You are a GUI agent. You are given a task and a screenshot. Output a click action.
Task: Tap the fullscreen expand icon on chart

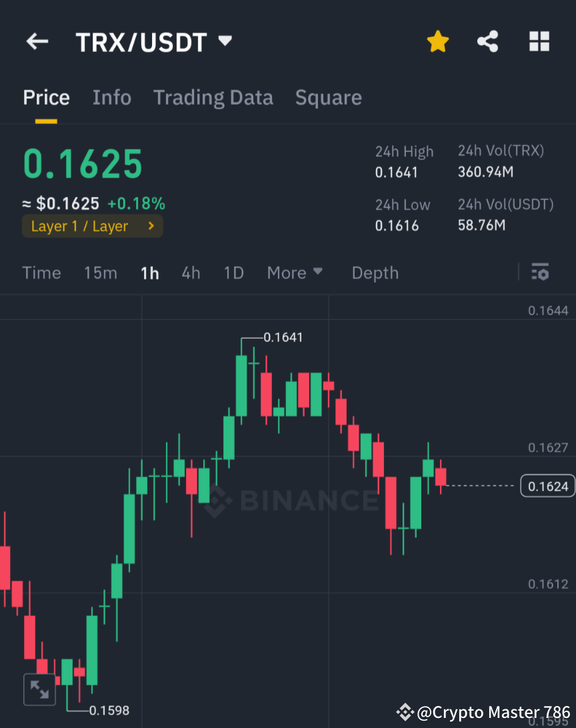(39, 689)
